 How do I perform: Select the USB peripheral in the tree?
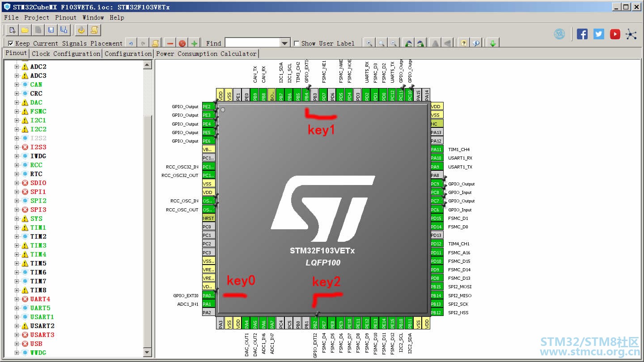36,344
